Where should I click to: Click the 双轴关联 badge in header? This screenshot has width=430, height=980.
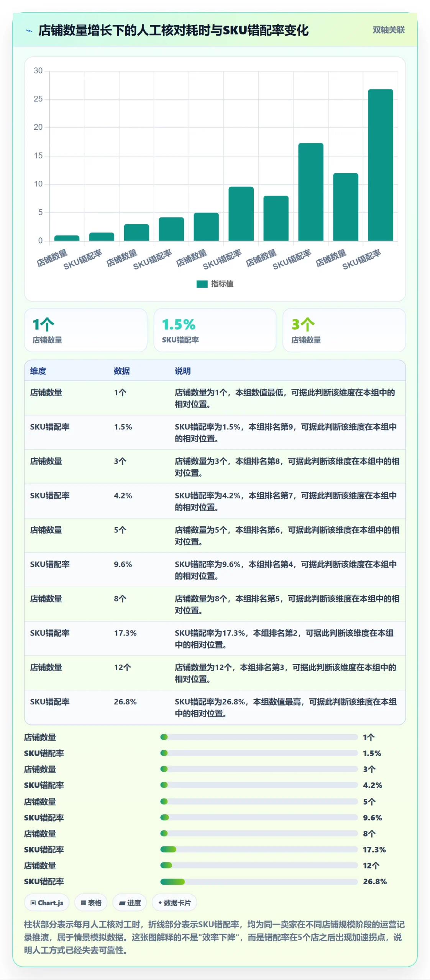(388, 30)
